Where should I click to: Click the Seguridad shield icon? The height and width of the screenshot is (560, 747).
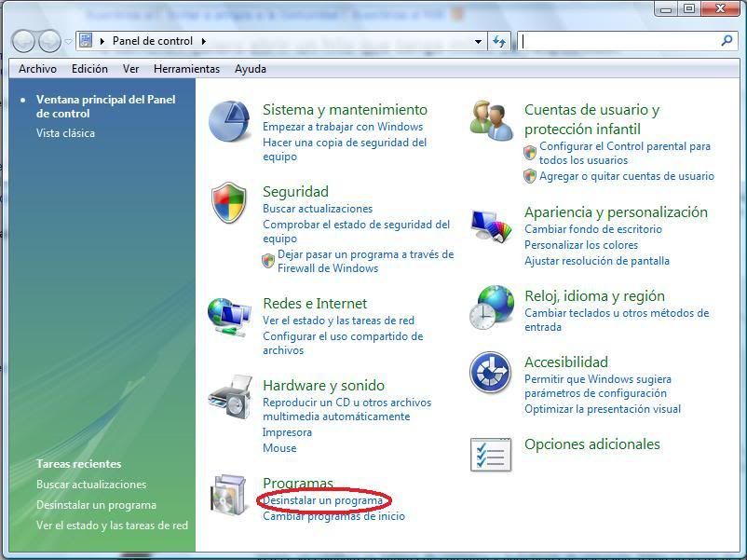point(229,203)
